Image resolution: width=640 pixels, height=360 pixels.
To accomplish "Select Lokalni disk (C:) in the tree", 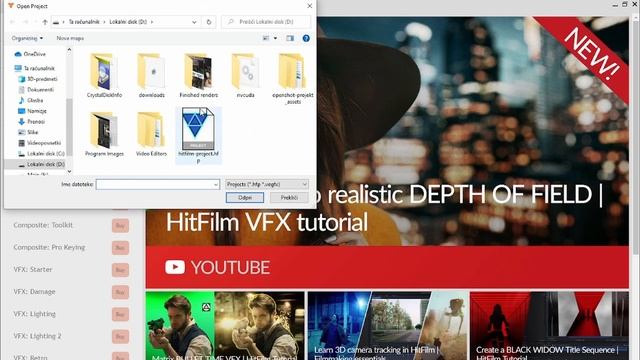I will pyautogui.click(x=41, y=153).
